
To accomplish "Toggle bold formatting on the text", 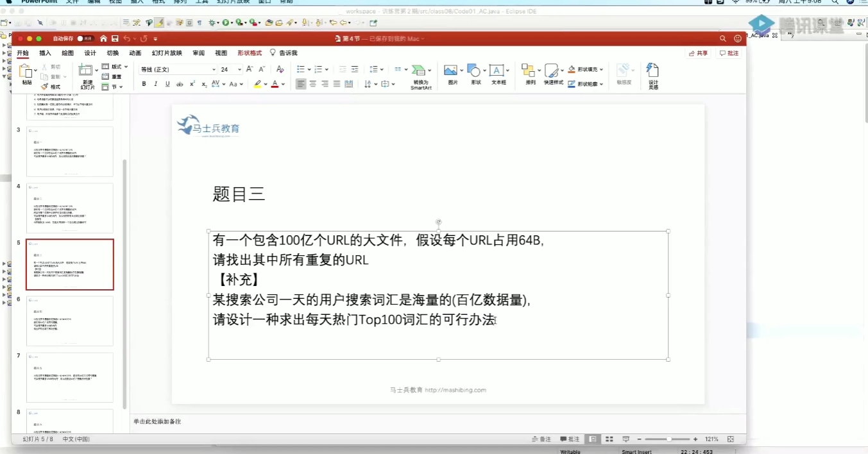I will [144, 83].
